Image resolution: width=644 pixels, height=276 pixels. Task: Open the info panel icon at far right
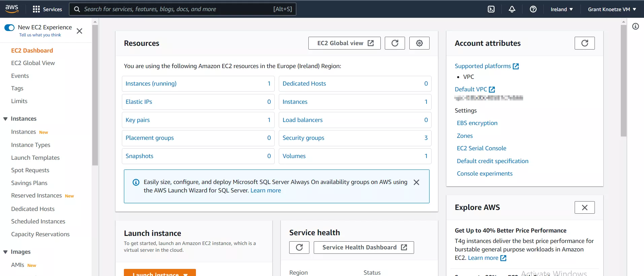click(636, 26)
